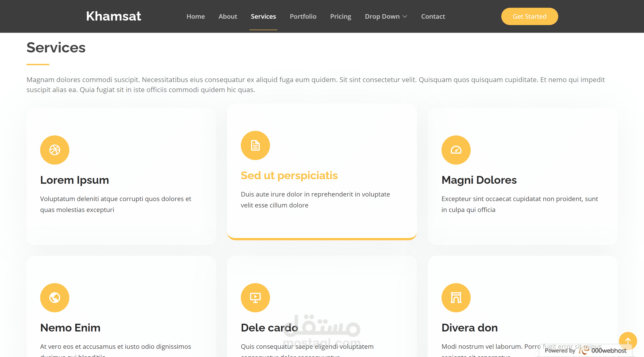Click the arch icon on Divera don card
The image size is (644, 357).
click(456, 297)
